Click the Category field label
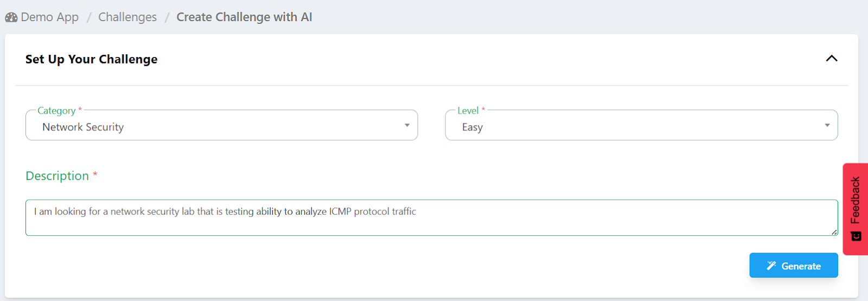 coord(56,111)
